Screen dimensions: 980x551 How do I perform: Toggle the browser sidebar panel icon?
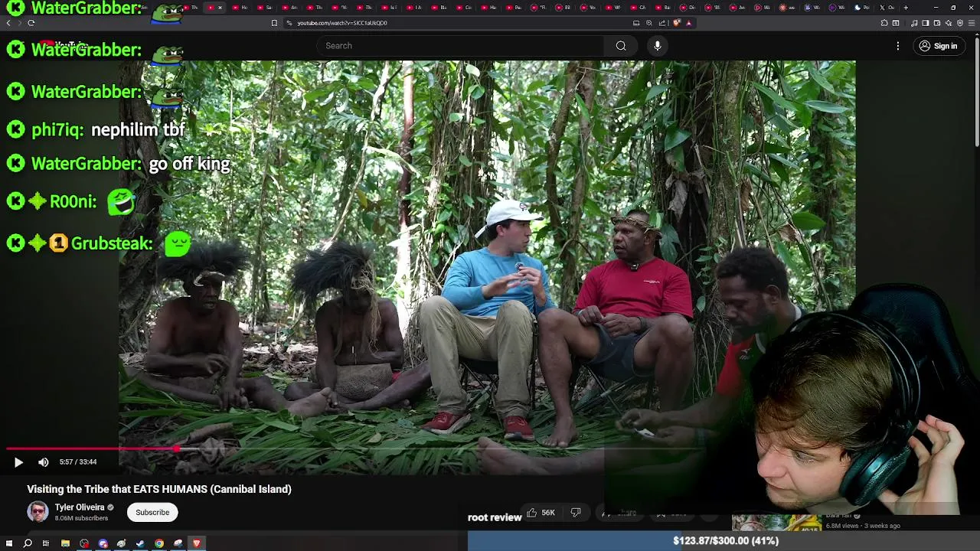click(926, 23)
